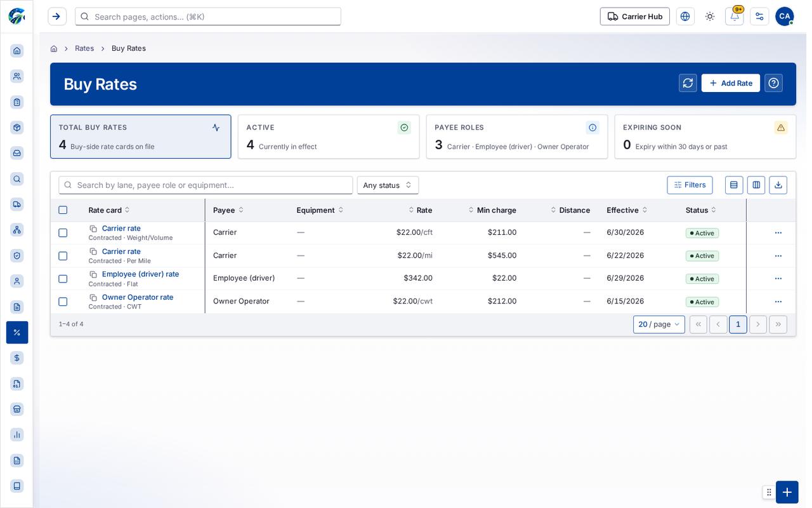Open the CA user avatar menu

[x=785, y=17]
